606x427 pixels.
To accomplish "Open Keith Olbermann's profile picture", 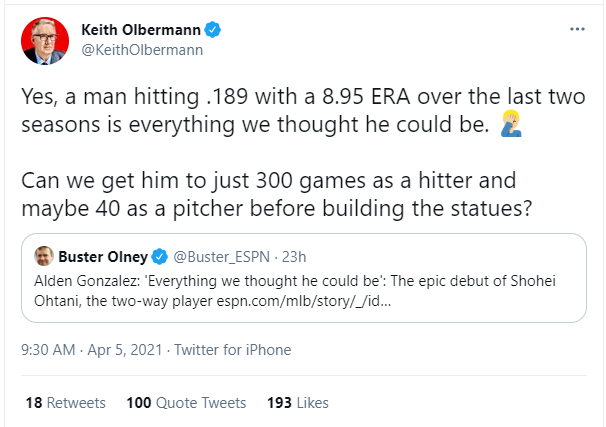I will tap(41, 42).
